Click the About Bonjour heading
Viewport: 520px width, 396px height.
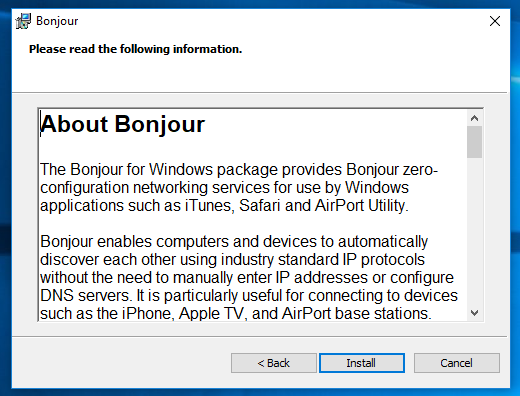[x=122, y=124]
